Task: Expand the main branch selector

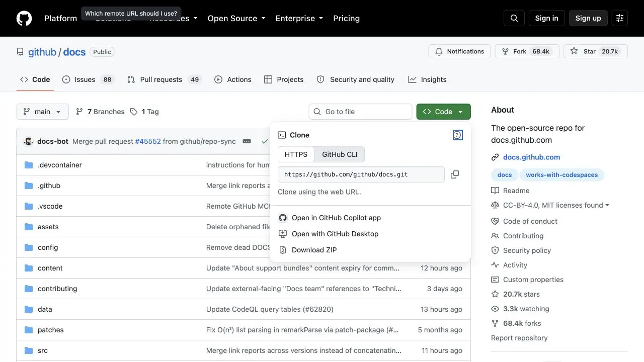Action: [x=42, y=112]
